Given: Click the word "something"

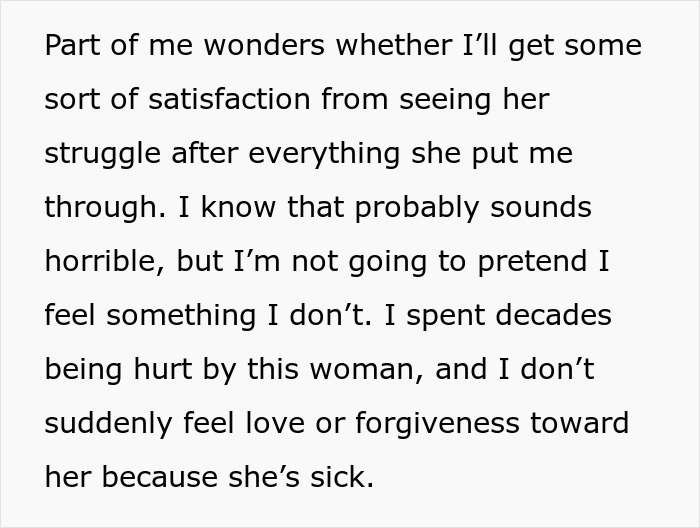Looking at the screenshot, I should coord(181,315).
